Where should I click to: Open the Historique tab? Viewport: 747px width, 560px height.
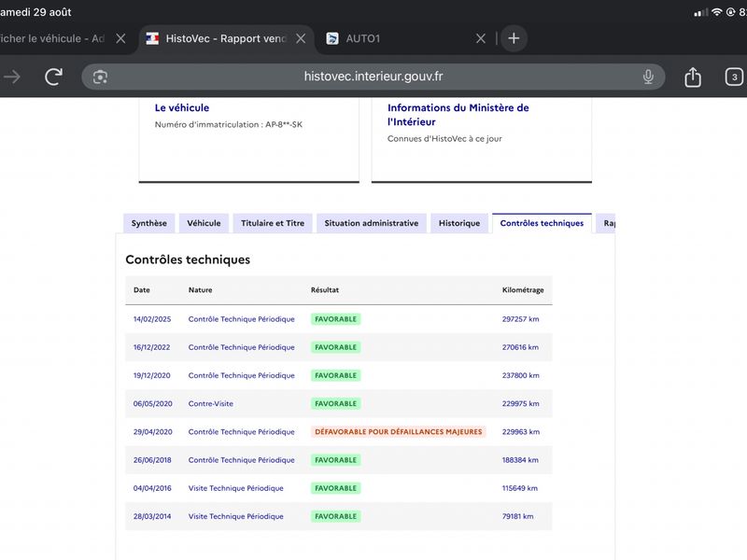click(x=459, y=223)
